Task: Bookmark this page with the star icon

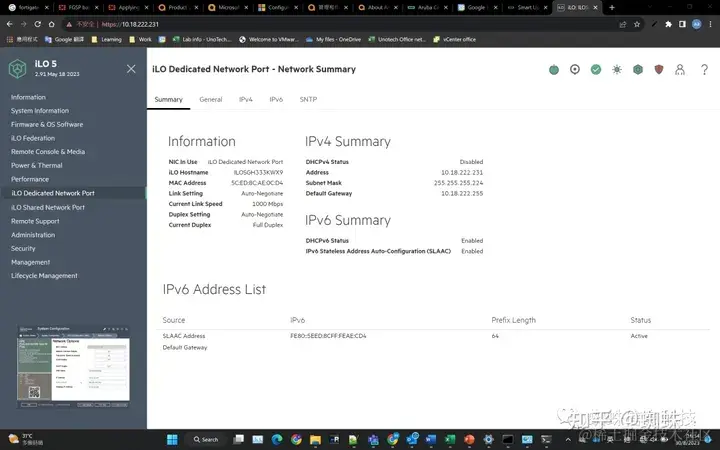Action: point(637,24)
